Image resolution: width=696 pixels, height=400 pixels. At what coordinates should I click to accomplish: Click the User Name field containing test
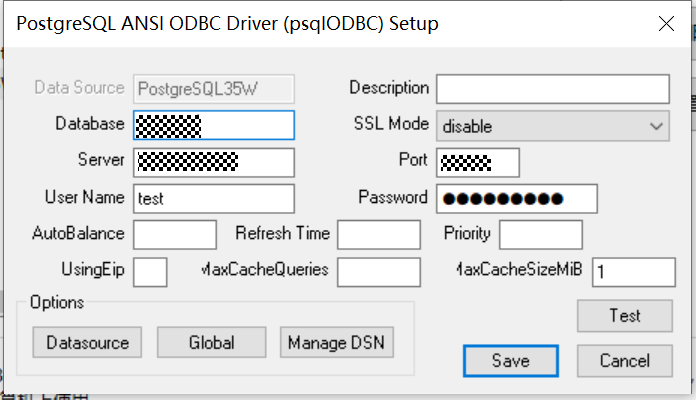[214, 198]
